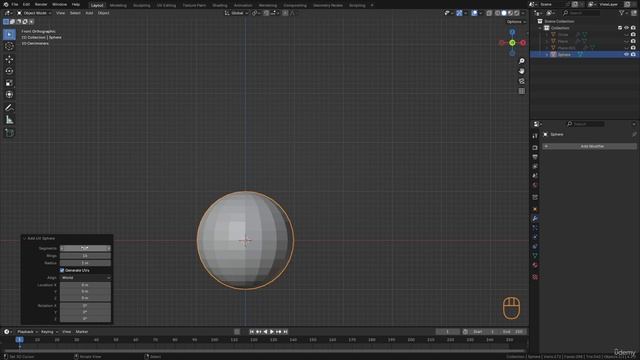The height and width of the screenshot is (360, 640).
Task: Open the Material properties tab icon
Action: [535, 266]
